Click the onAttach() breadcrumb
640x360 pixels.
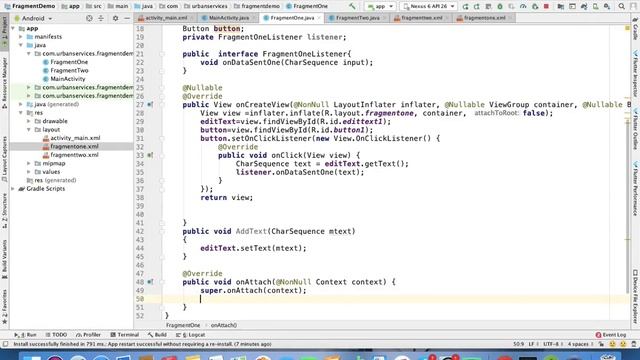tap(224, 325)
